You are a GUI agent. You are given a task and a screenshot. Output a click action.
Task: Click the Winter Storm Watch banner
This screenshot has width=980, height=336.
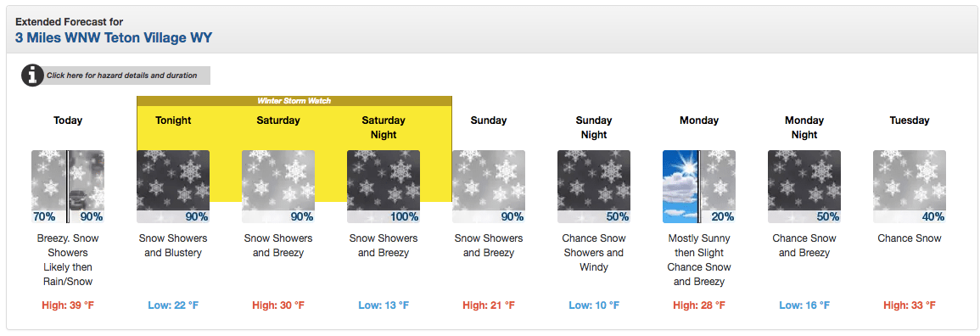click(294, 101)
